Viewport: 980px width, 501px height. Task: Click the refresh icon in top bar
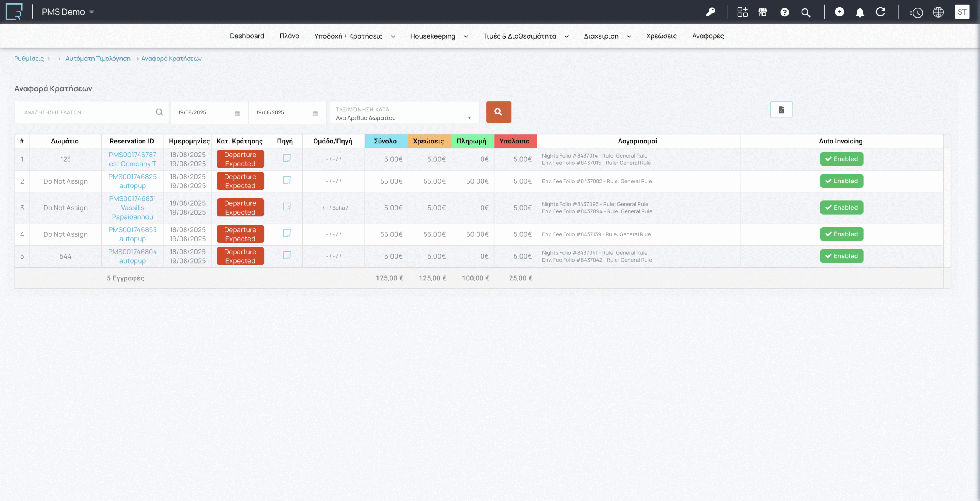tap(880, 12)
